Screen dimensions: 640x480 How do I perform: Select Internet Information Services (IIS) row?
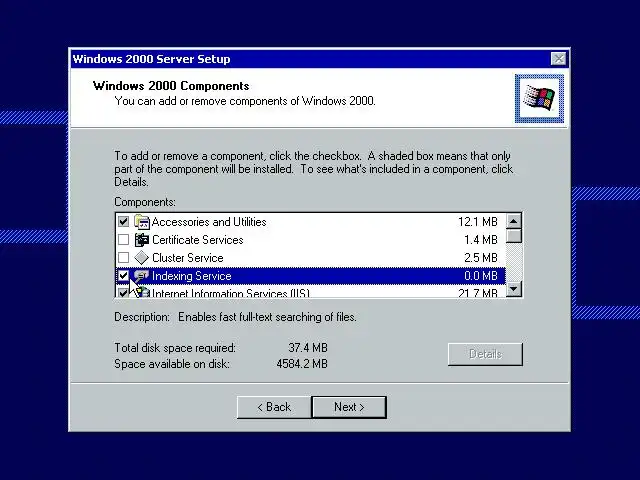(x=310, y=292)
